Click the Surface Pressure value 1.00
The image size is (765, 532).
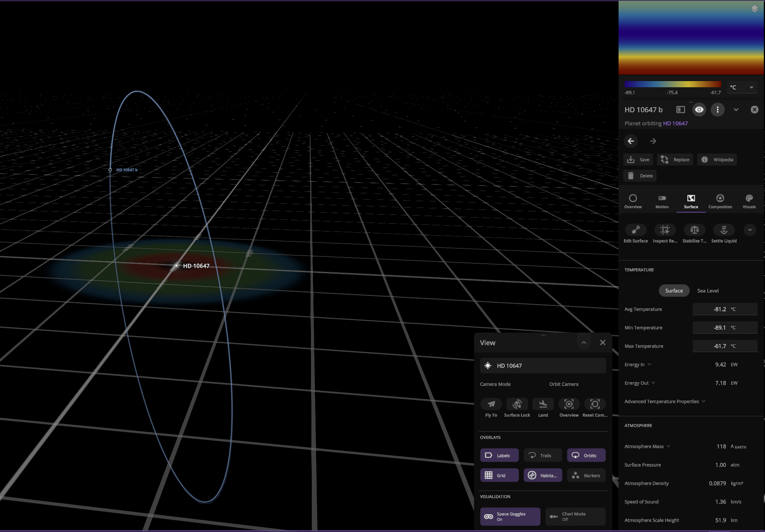[x=720, y=465]
